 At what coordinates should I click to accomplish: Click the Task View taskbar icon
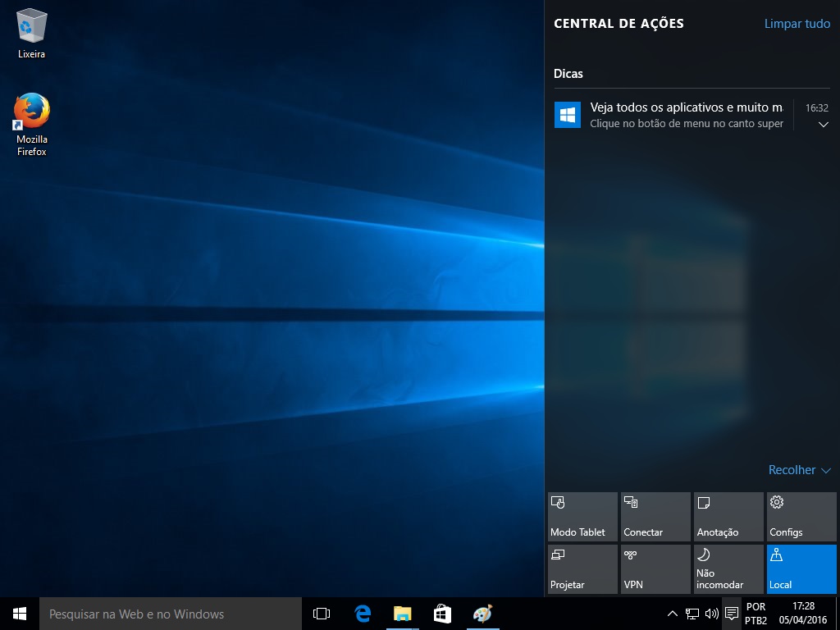[x=322, y=614]
